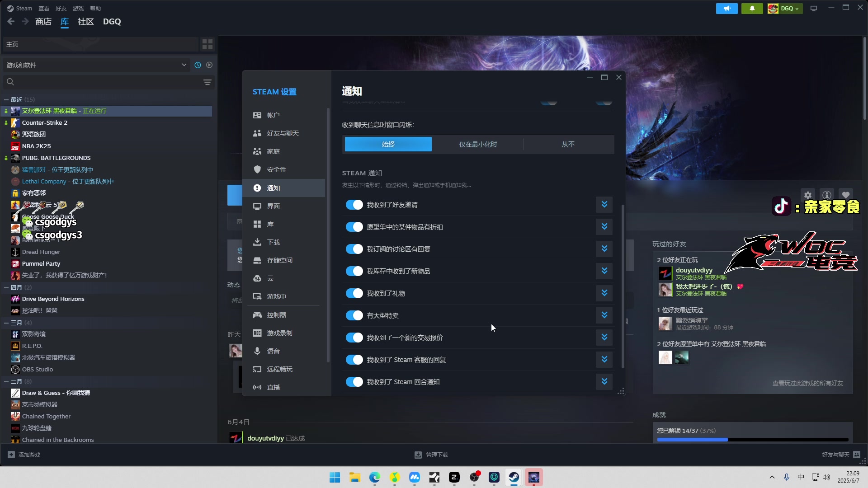Open Cloud settings section

(283, 278)
